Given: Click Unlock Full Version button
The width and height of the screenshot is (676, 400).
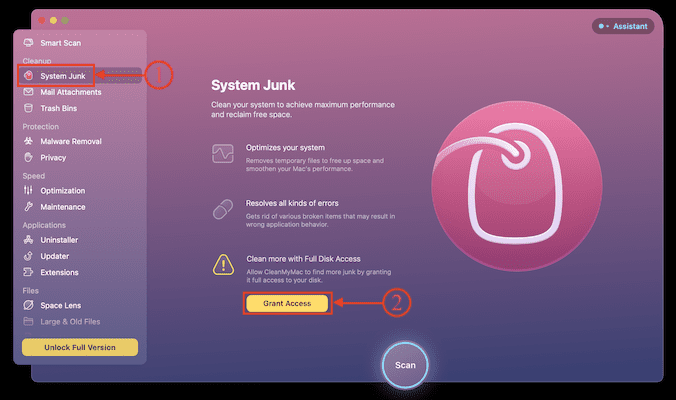Looking at the screenshot, I should [80, 347].
